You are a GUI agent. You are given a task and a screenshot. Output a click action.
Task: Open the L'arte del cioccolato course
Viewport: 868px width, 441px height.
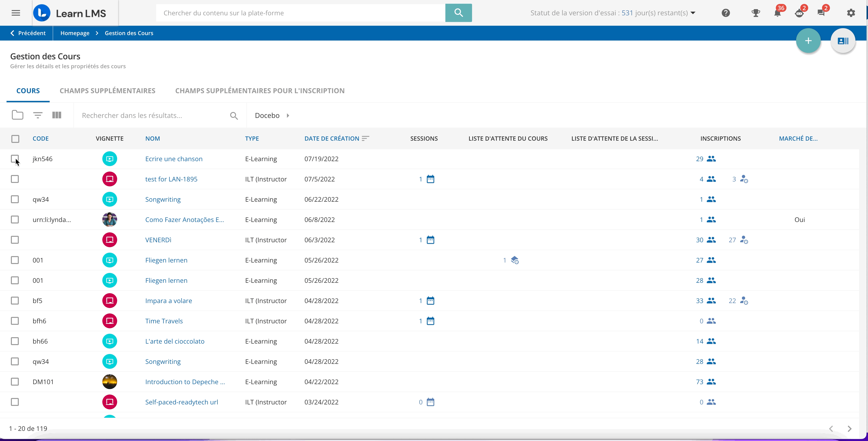click(x=175, y=341)
